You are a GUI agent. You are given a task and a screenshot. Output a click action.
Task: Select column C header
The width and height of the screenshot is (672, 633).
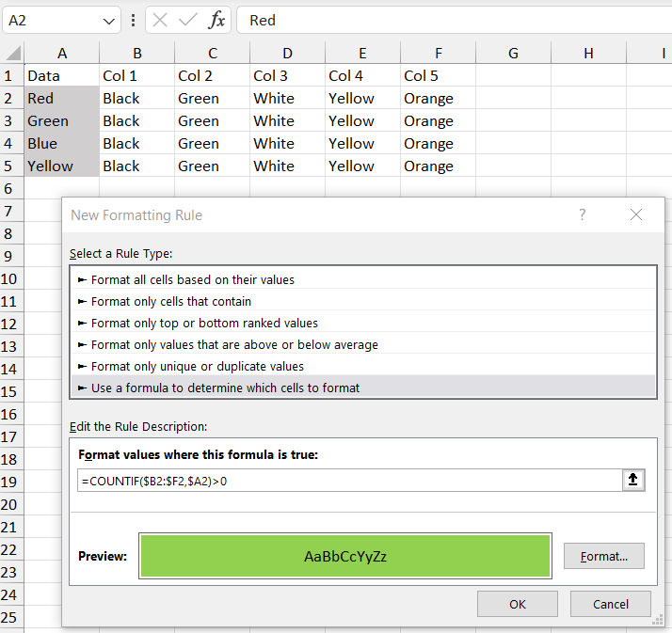click(x=213, y=53)
